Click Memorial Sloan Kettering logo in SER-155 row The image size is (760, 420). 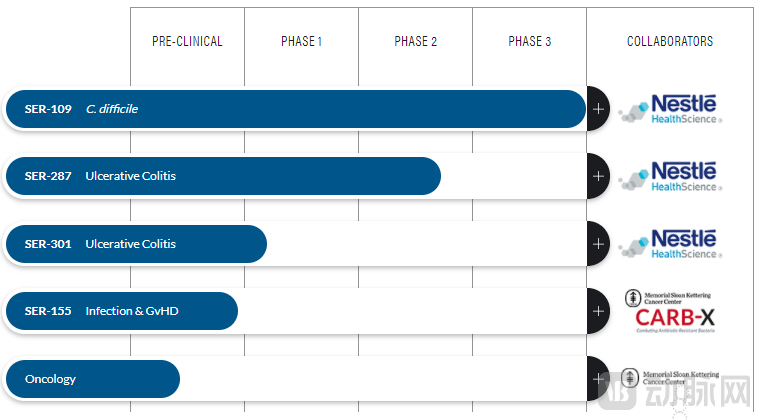669,298
